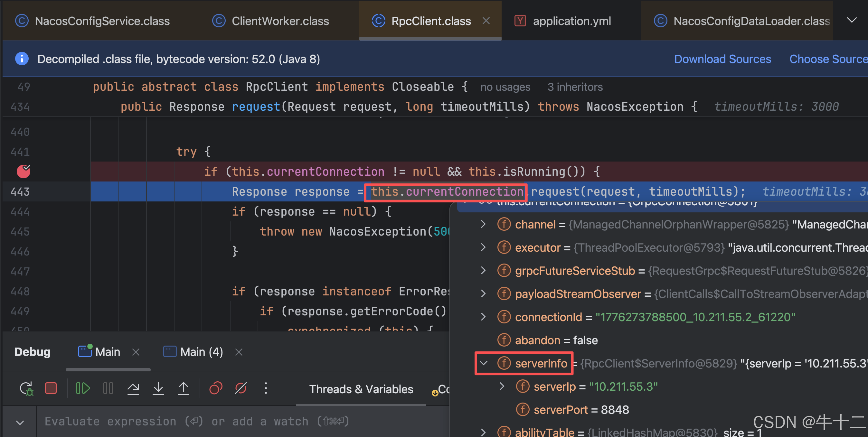The width and height of the screenshot is (868, 437).
Task: Click the Step Out icon
Action: 183,388
